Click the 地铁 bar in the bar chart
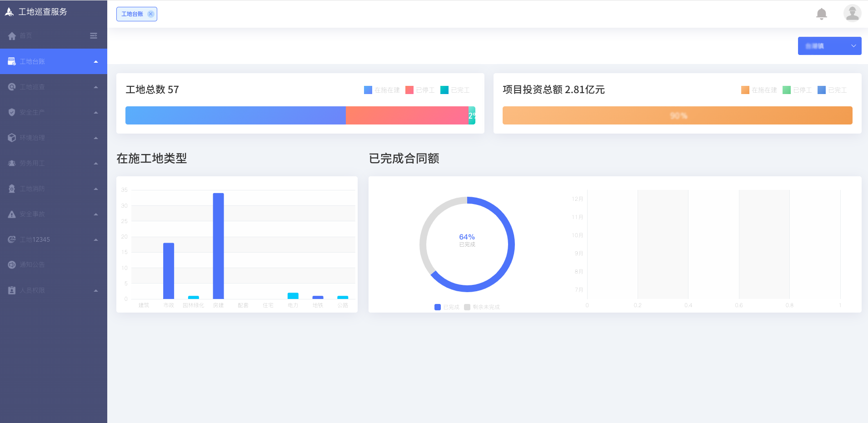 tap(318, 297)
